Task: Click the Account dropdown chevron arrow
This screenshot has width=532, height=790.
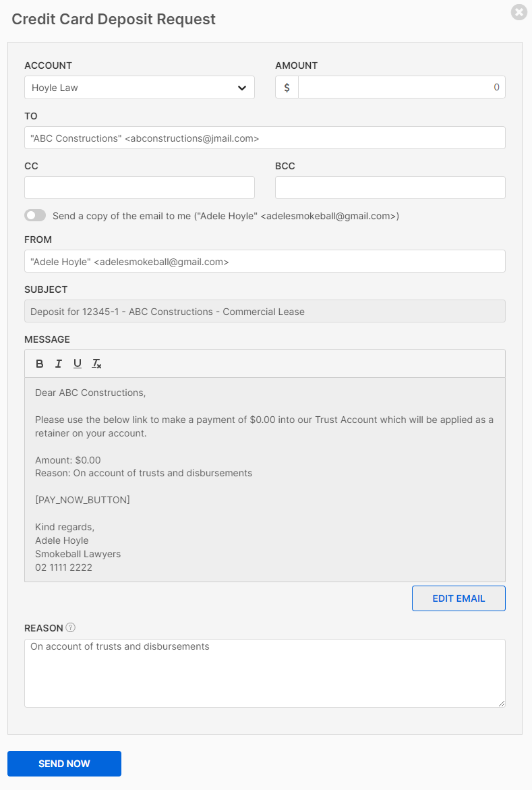Action: click(242, 88)
